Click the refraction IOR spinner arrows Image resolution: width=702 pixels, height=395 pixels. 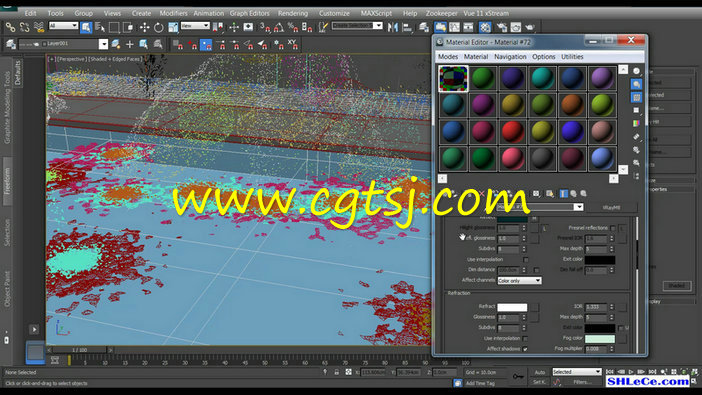tap(612, 307)
